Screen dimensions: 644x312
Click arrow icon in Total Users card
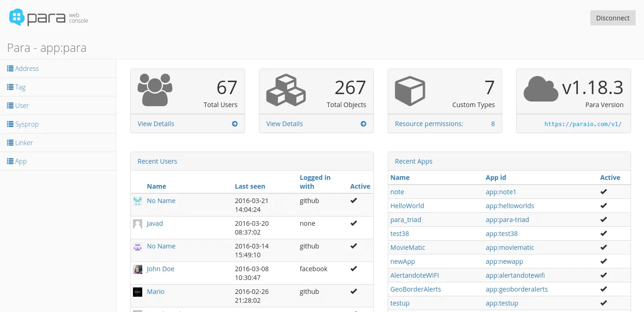click(x=234, y=124)
